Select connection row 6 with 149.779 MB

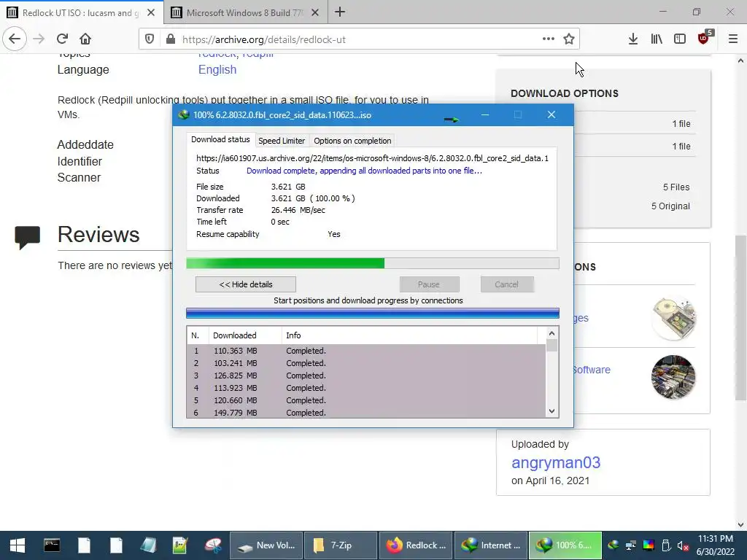pos(366,413)
